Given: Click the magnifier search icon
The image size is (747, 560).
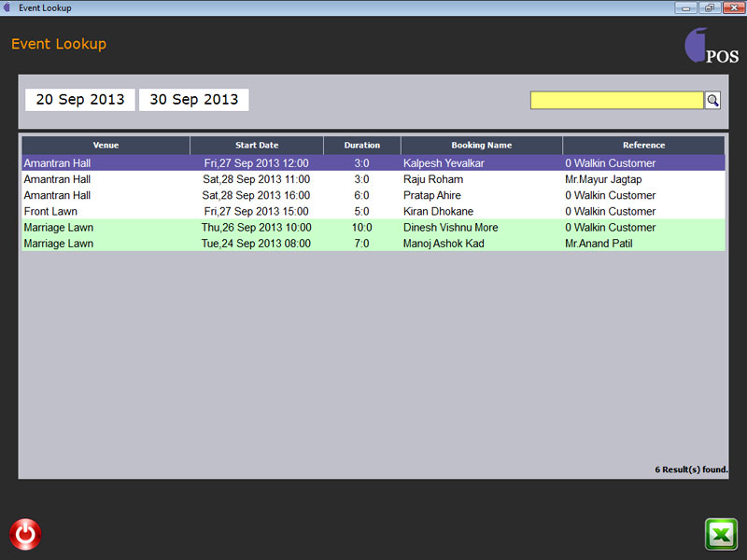Looking at the screenshot, I should [x=712, y=100].
